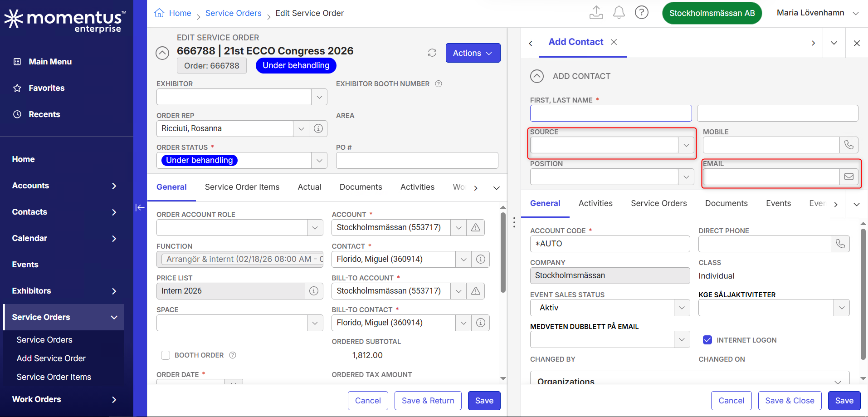
Task: Show Order Rep info icon
Action: [318, 128]
